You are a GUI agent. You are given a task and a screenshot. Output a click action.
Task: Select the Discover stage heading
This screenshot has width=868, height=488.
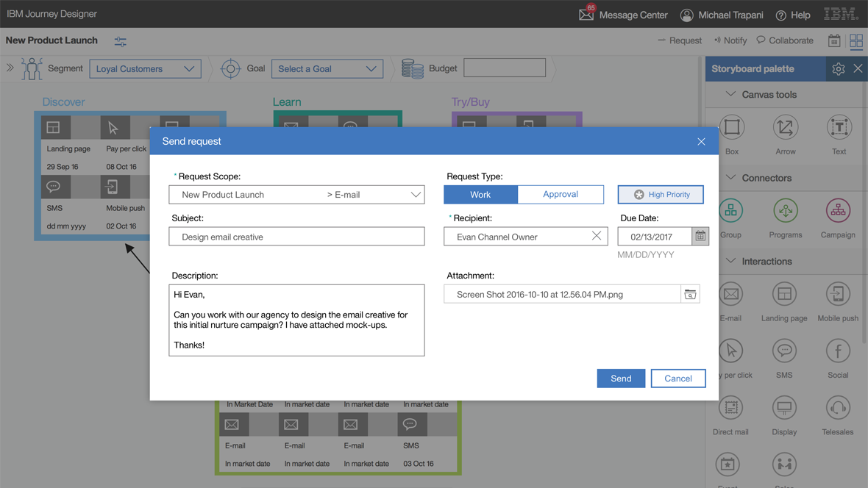[64, 102]
